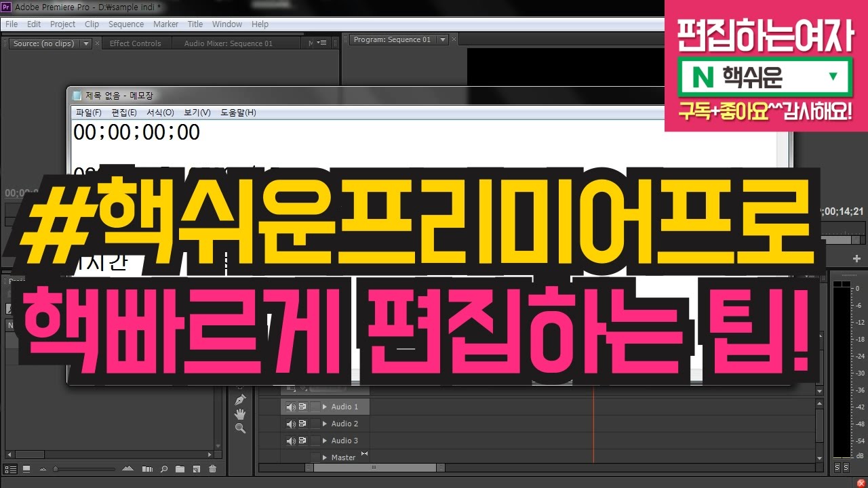Click the New Item icon

pos(196,469)
